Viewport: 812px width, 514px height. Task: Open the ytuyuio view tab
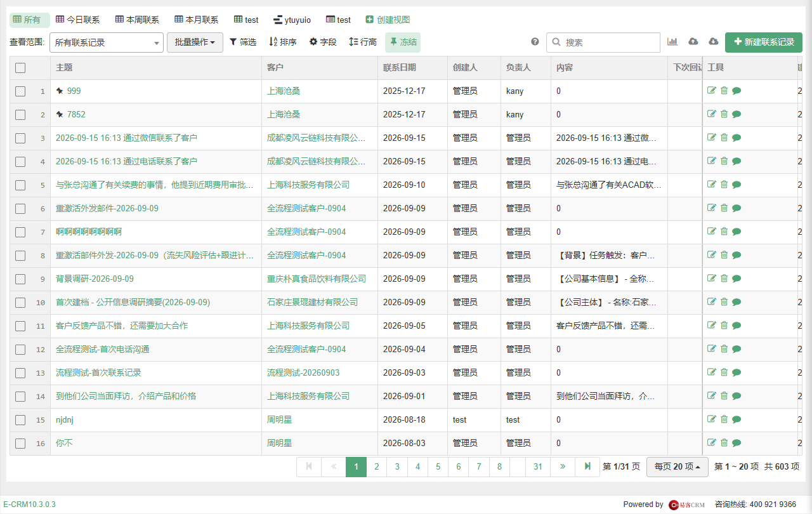tap(292, 20)
